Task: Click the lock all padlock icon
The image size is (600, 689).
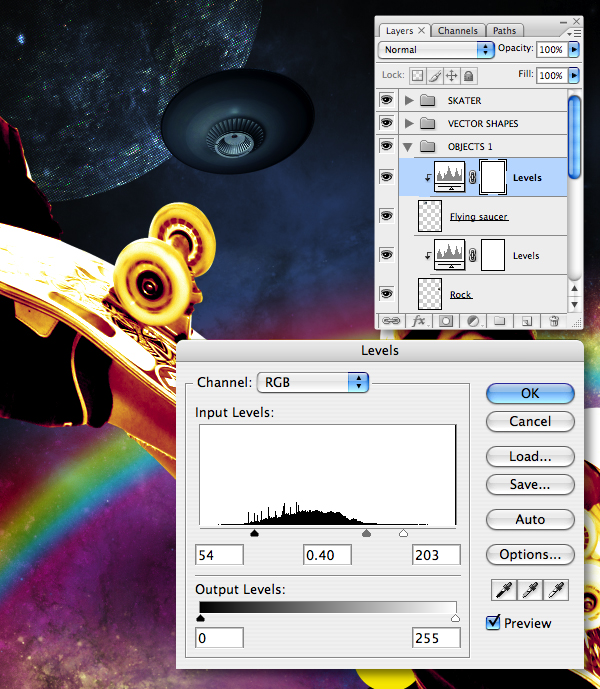Action: [x=469, y=76]
